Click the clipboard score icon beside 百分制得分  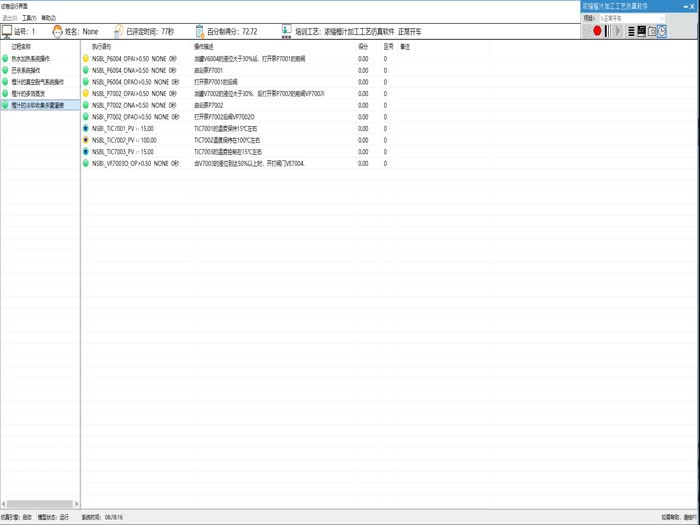[x=199, y=32]
